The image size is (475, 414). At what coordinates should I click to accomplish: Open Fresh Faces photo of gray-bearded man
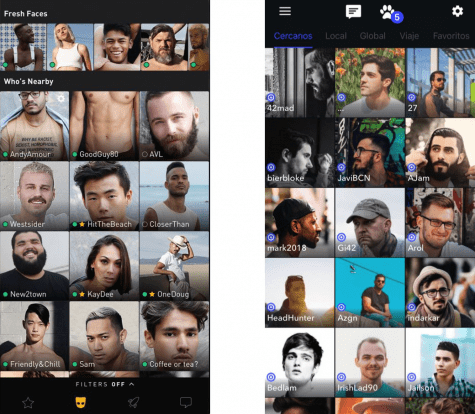pyautogui.click(x=164, y=47)
